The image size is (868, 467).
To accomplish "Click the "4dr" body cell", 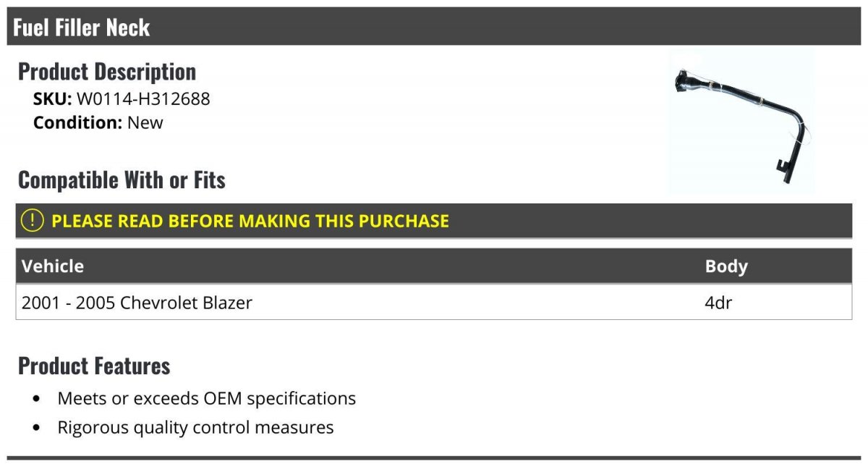I will point(718,303).
